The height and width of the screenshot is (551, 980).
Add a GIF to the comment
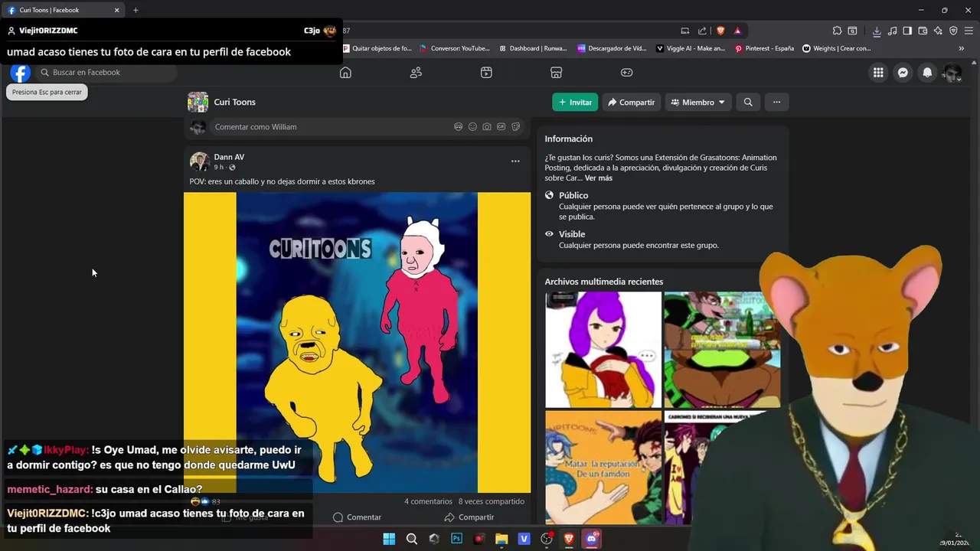coord(501,127)
